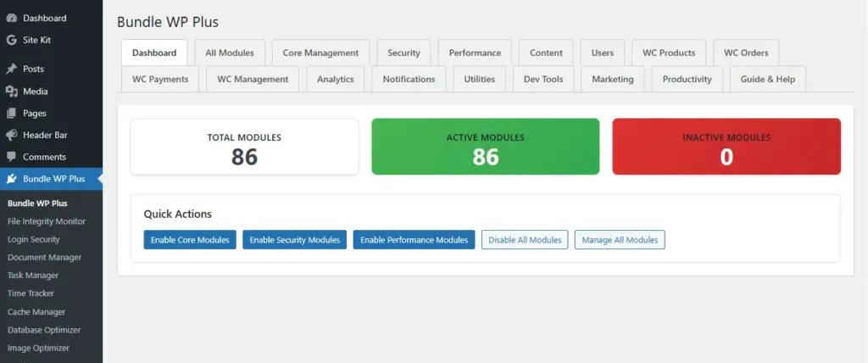Select Bundle WP Plus main menu item
This screenshot has height=363, width=868.
point(52,179)
